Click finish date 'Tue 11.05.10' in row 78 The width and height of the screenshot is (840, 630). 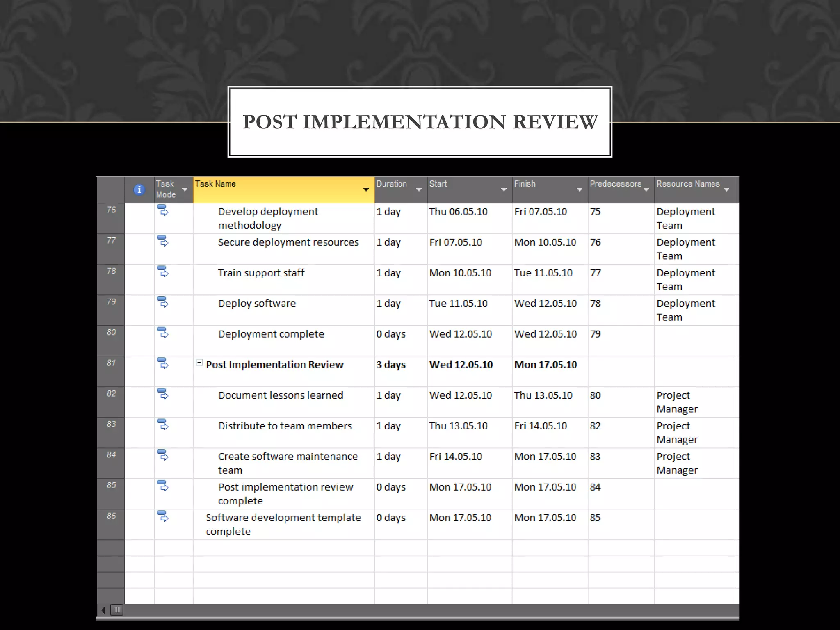(x=543, y=273)
